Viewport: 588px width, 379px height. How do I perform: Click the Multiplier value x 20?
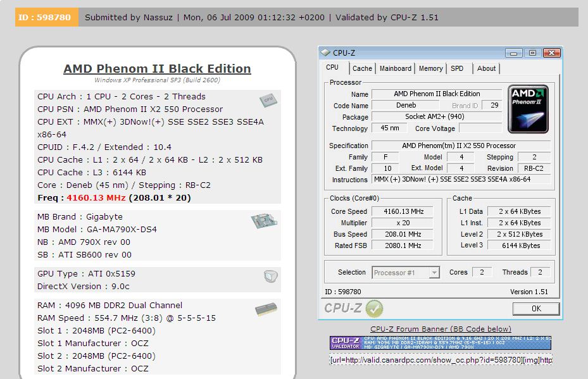coord(402,223)
